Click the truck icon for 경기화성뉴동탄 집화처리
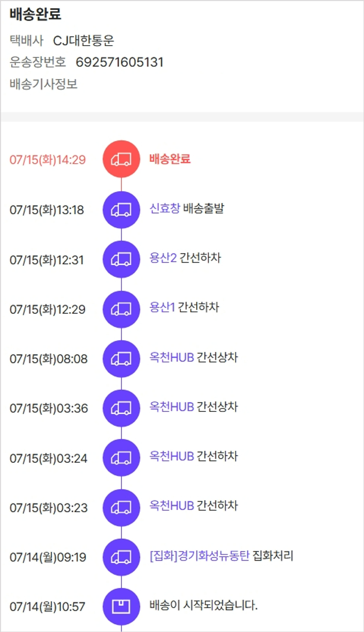This screenshot has width=364, height=632. (x=121, y=557)
